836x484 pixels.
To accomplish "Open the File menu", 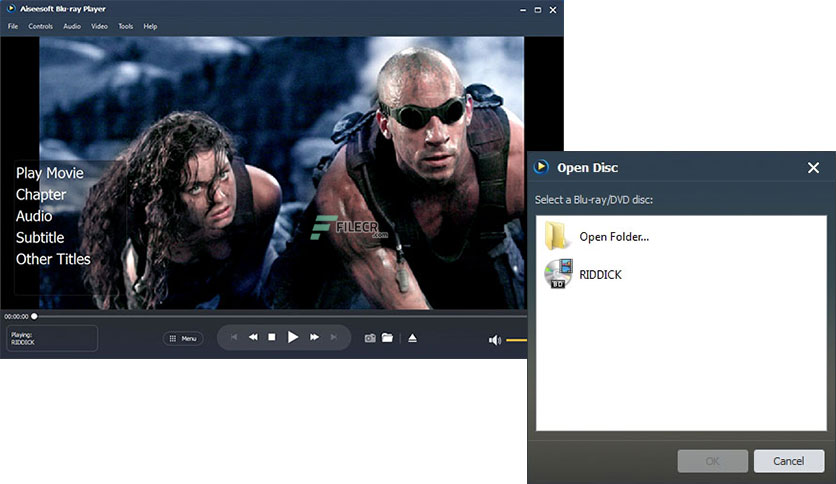I will (13, 26).
